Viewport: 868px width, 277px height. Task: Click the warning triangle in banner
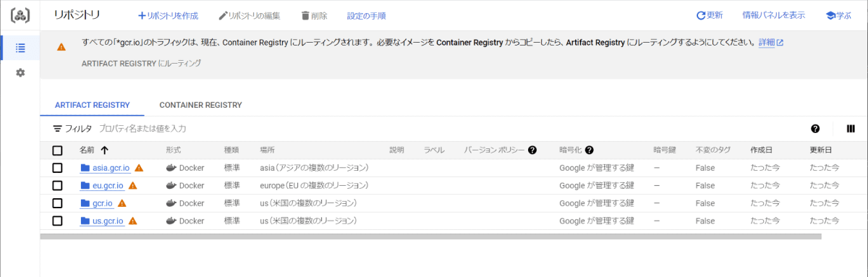coord(61,46)
